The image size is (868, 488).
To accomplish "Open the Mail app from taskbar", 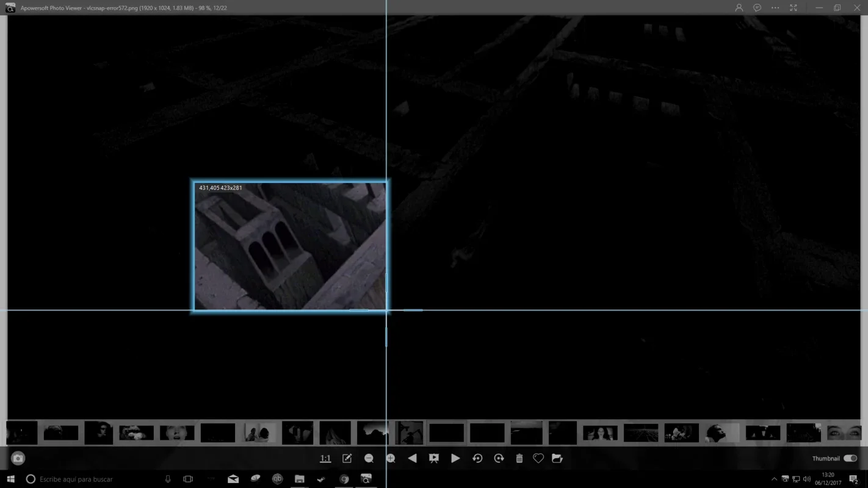I will coord(233,479).
